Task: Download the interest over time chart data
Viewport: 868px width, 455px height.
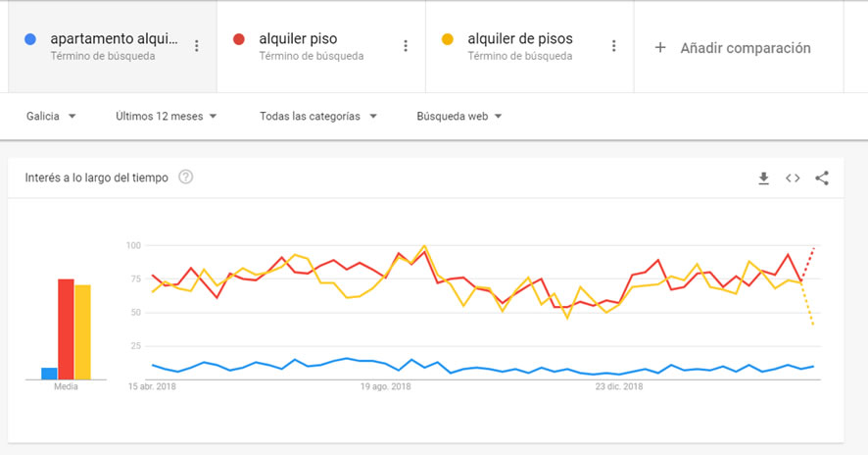Action: (763, 178)
